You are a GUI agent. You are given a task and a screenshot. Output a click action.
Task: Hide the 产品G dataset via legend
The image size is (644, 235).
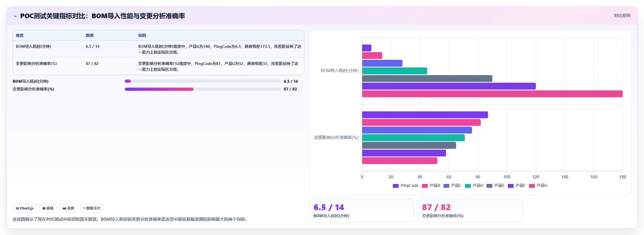pos(538,186)
